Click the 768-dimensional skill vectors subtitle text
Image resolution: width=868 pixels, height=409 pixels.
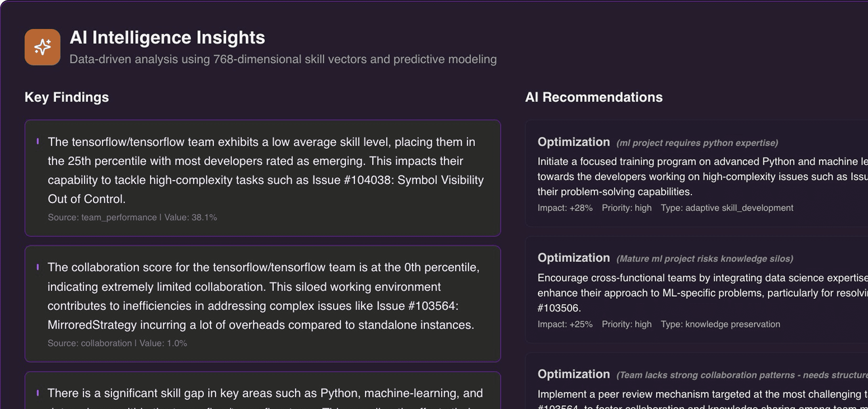(283, 59)
